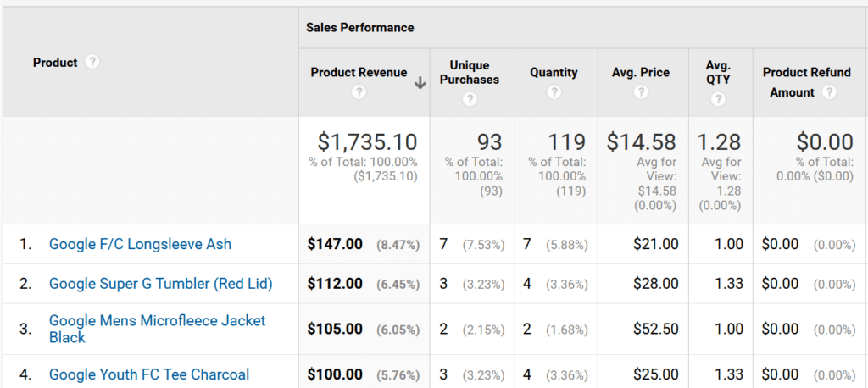
Task: Open help icon under Product Revenue
Action: 359,92
